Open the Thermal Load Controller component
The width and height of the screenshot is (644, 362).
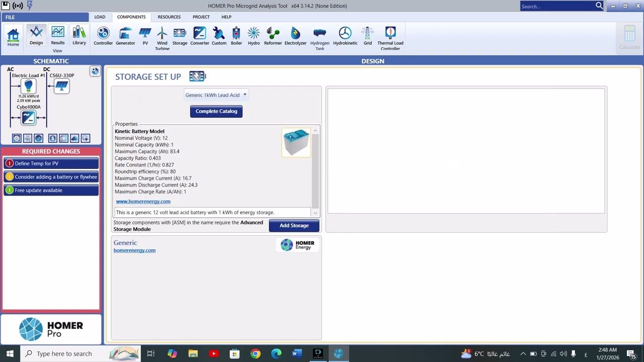390,38
